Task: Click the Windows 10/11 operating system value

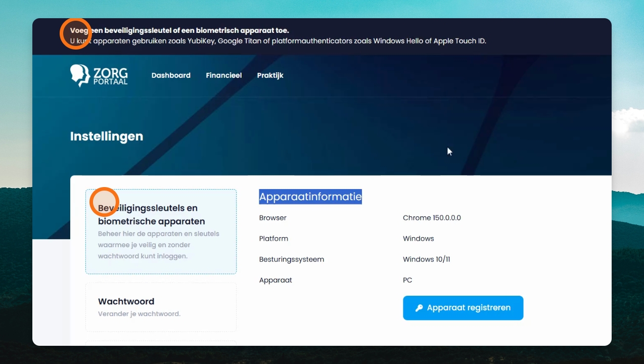Action: pos(427,259)
